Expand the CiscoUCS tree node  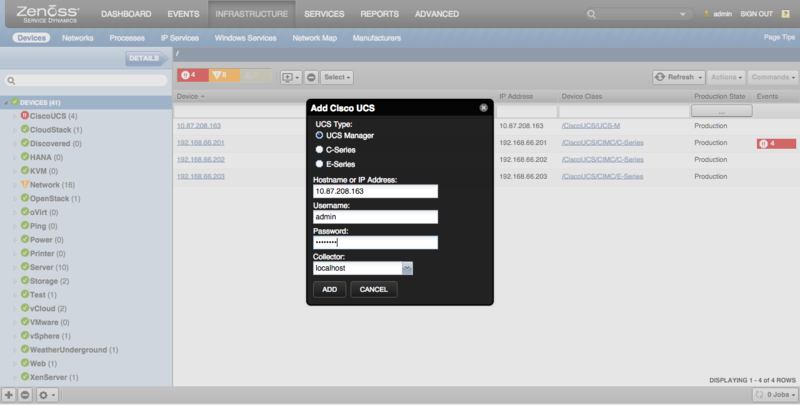point(15,116)
